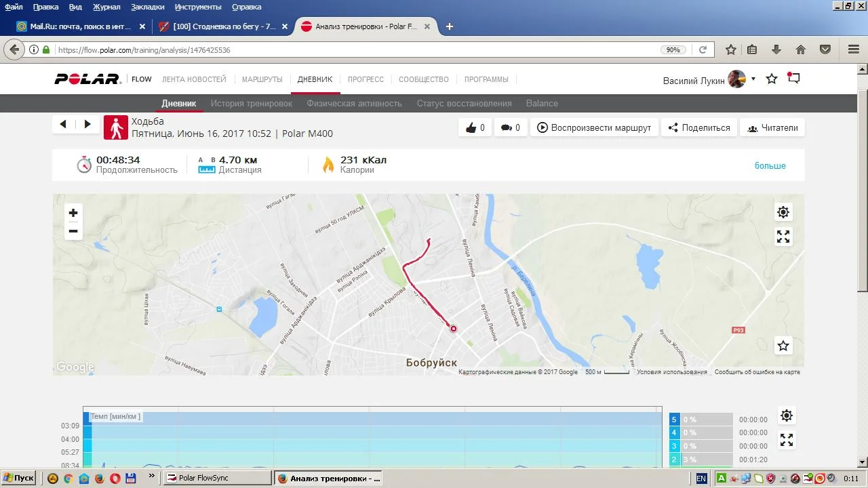
Task: Open Windows Пуск start button
Action: (x=18, y=478)
